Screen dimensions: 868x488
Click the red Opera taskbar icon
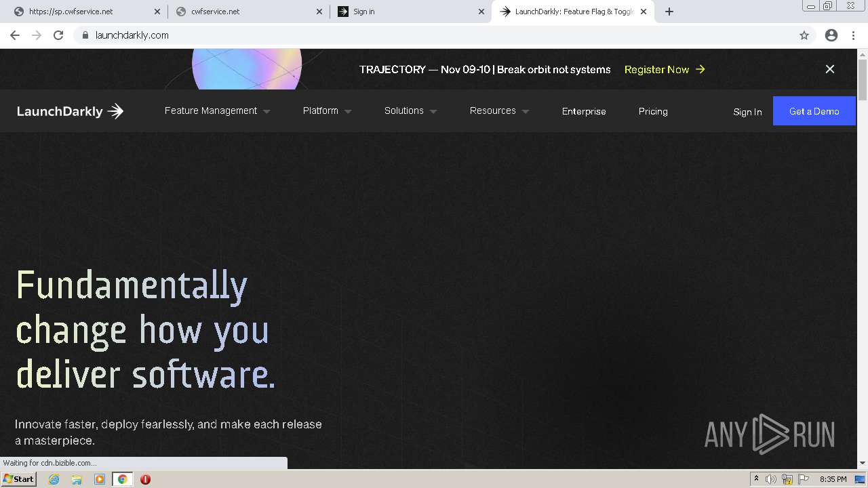(x=145, y=479)
